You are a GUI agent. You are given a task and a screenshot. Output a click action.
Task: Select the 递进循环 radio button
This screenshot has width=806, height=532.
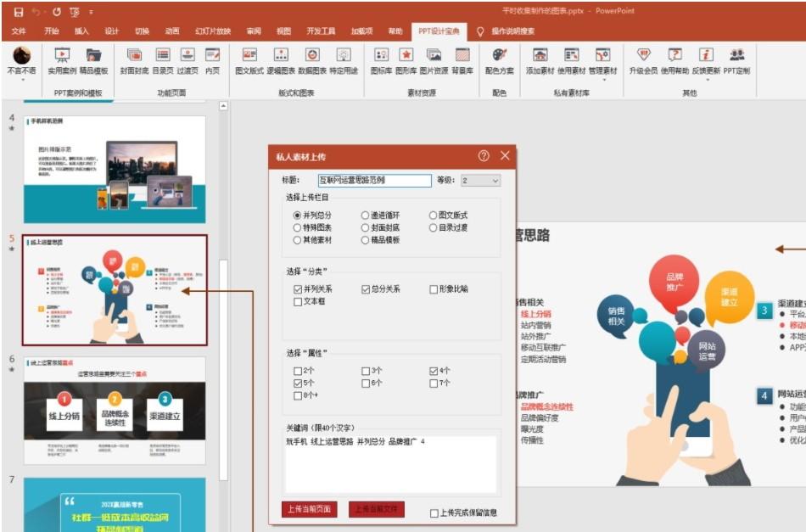pos(365,215)
